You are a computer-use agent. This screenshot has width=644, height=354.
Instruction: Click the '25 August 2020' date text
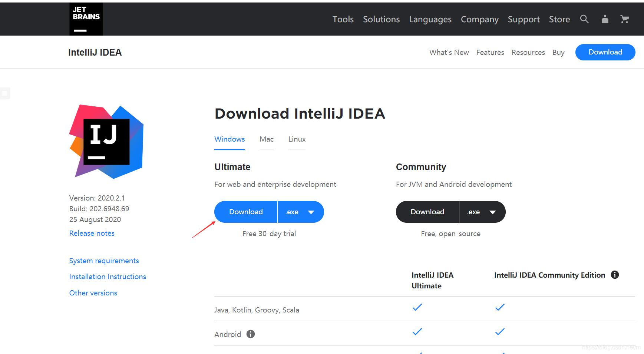tap(95, 219)
